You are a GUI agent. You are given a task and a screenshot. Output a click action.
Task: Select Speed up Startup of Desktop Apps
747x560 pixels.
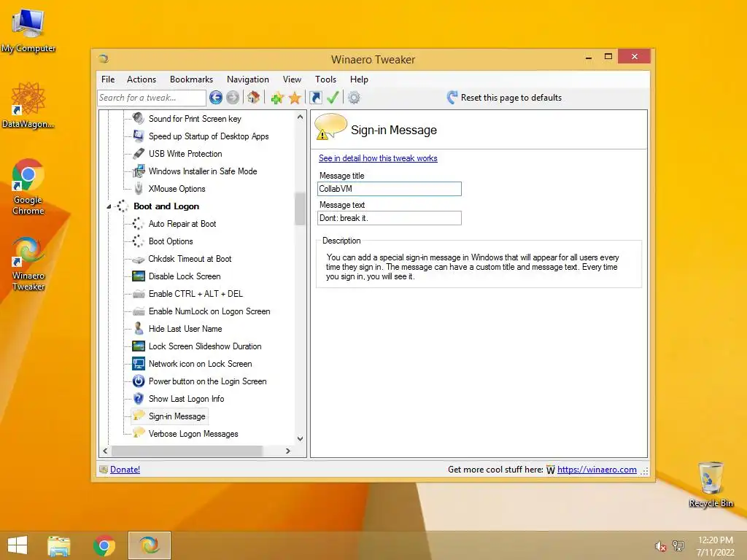pyautogui.click(x=209, y=136)
